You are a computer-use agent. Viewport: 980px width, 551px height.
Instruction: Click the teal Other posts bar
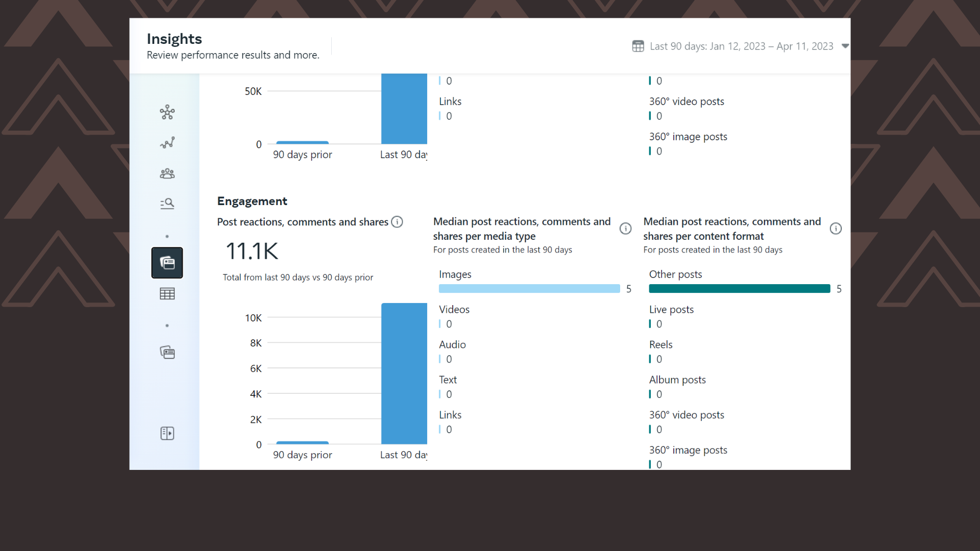tap(740, 289)
